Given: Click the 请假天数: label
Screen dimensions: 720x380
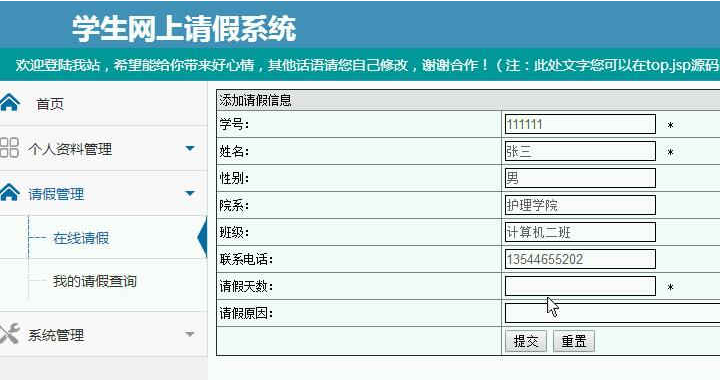Looking at the screenshot, I should [246, 286].
